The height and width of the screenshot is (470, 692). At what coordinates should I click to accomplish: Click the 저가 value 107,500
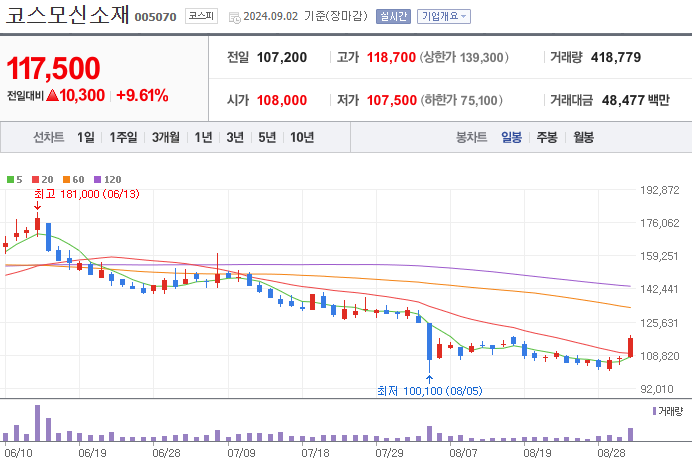coord(391,100)
